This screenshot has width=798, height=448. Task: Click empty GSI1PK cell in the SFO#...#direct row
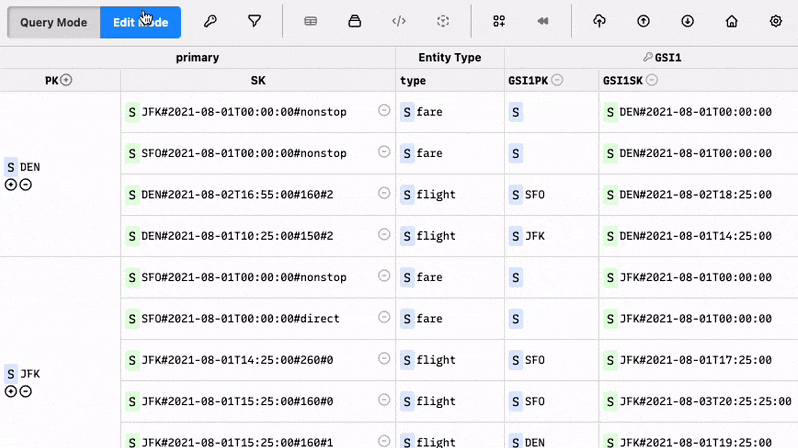(552, 319)
